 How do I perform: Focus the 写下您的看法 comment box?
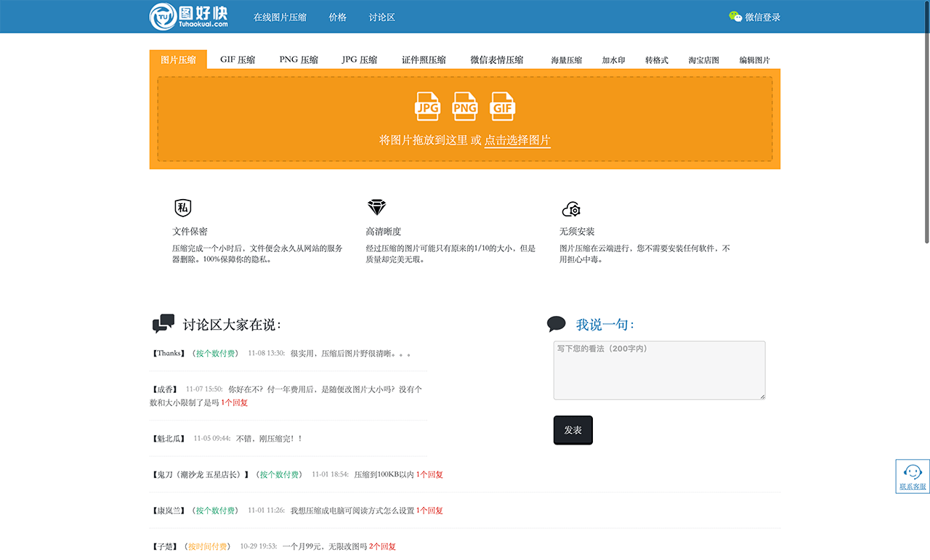(659, 370)
